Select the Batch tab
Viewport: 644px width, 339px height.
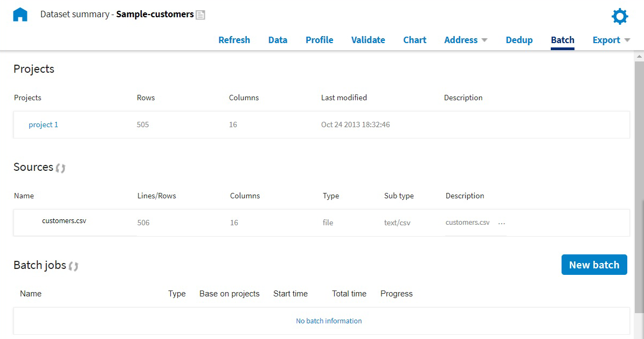point(562,40)
